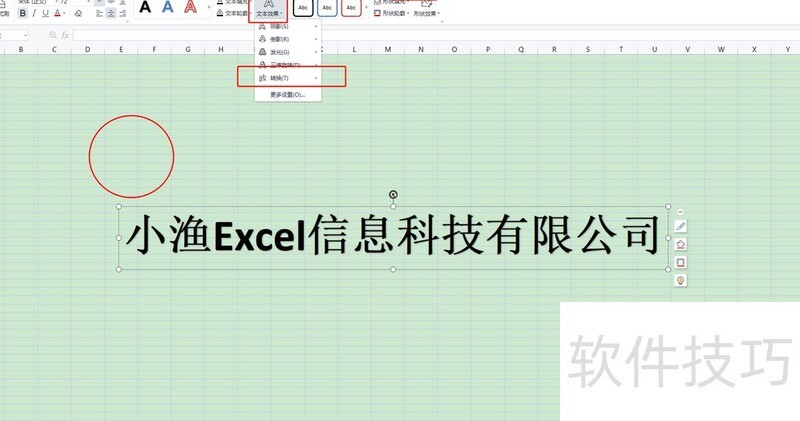
Task: Expand the Abc shape style gallery
Action: pyautogui.click(x=366, y=8)
